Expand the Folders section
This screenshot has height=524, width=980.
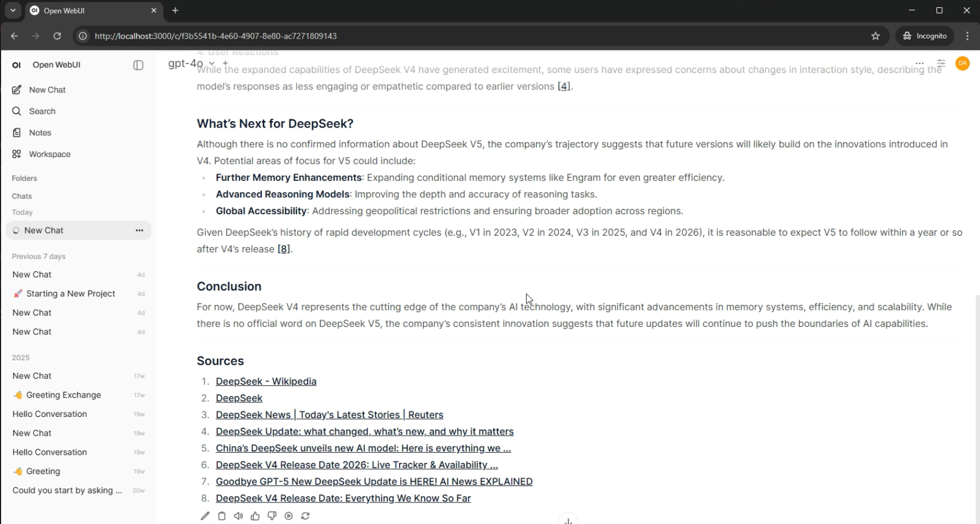coord(24,178)
